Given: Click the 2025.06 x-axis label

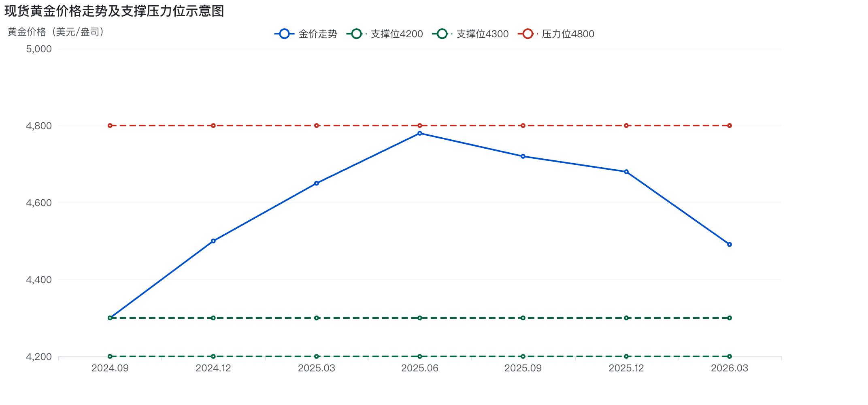Looking at the screenshot, I should (x=420, y=368).
